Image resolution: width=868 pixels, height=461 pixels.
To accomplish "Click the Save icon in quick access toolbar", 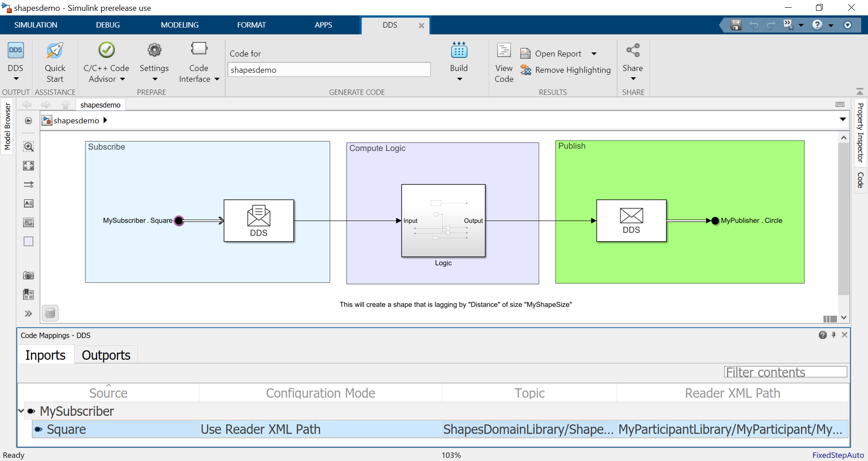I will click(736, 25).
